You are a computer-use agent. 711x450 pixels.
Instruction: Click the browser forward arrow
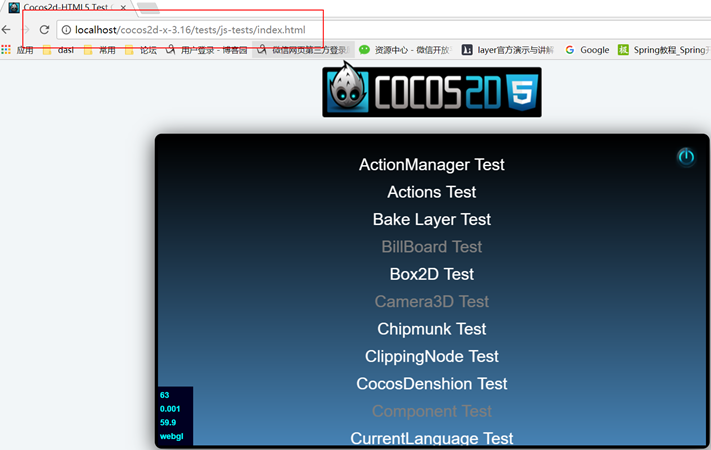point(25,30)
